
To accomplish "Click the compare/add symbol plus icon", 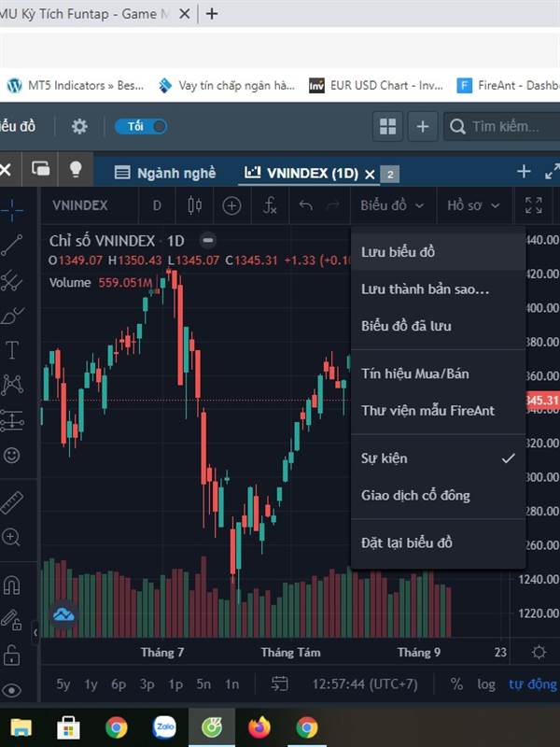I will point(231,205).
